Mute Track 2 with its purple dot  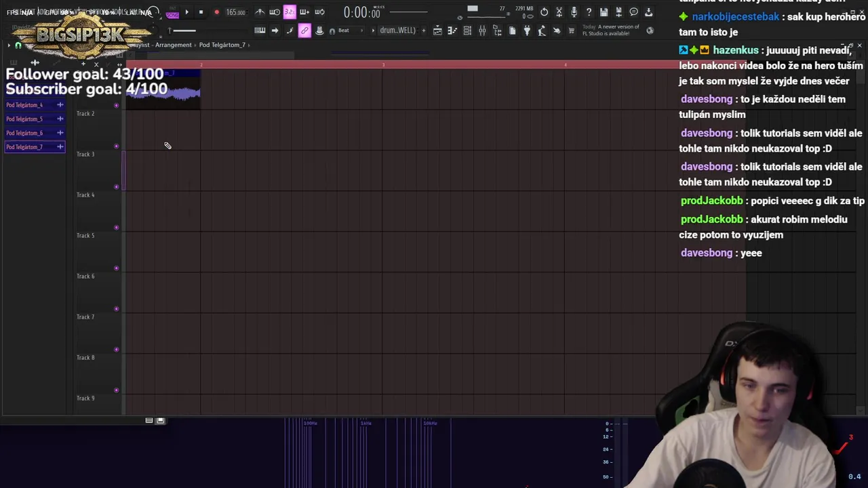117,146
